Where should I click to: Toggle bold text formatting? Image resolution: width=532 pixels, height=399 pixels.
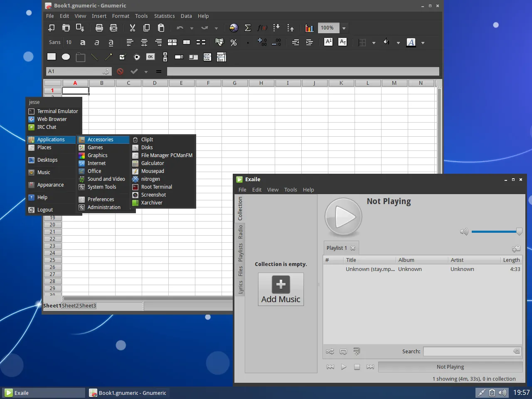83,42
